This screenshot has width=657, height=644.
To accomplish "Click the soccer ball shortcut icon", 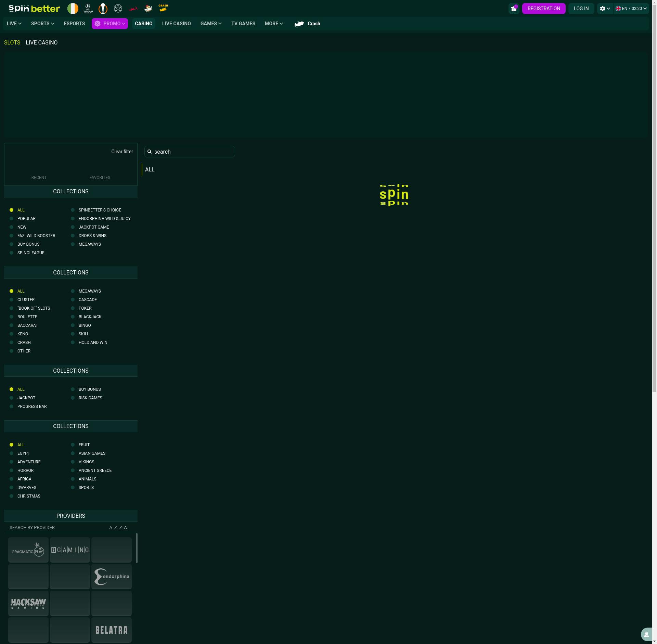I will click(118, 9).
